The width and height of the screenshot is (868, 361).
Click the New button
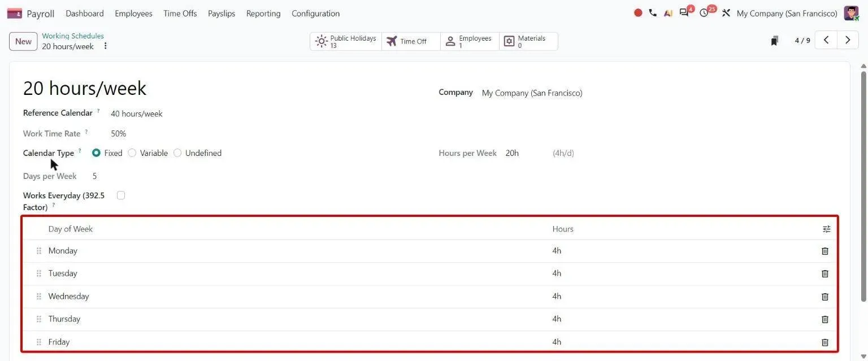[23, 41]
